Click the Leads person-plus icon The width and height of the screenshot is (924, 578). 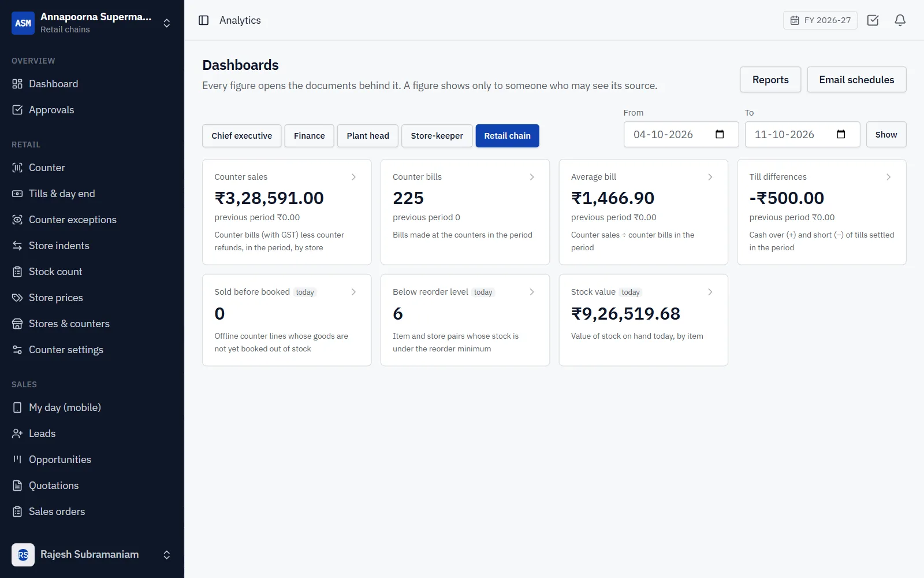click(x=17, y=433)
